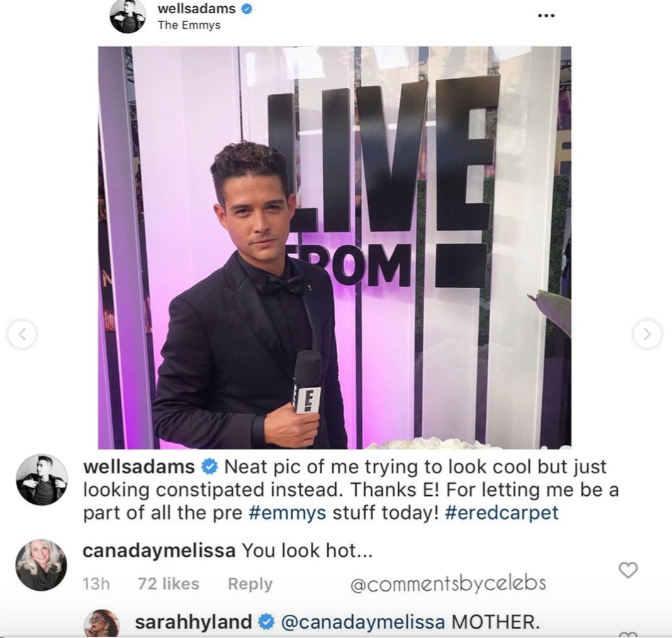Screen dimensions: 672x638
Task: Reply to canadaymelissa's comment
Action: pyautogui.click(x=250, y=584)
